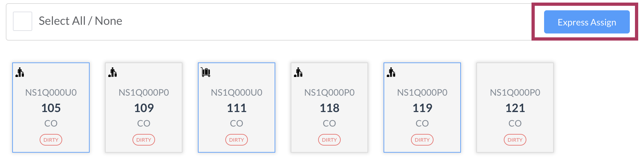The height and width of the screenshot is (161, 644).
Task: Click the DIRTY status badge on room 111
Action: click(x=237, y=140)
